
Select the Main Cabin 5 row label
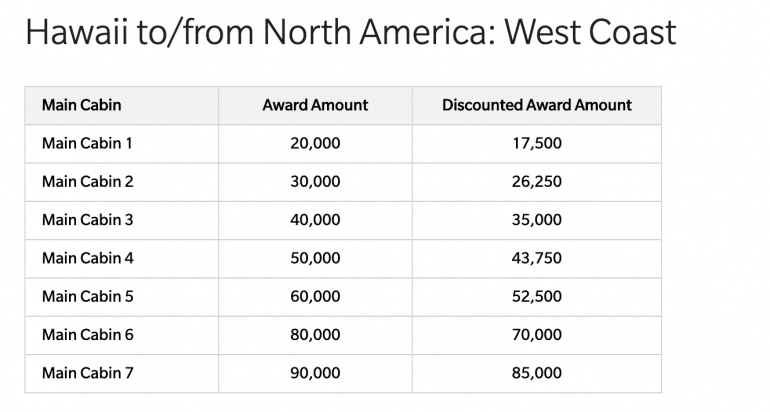pos(87,296)
